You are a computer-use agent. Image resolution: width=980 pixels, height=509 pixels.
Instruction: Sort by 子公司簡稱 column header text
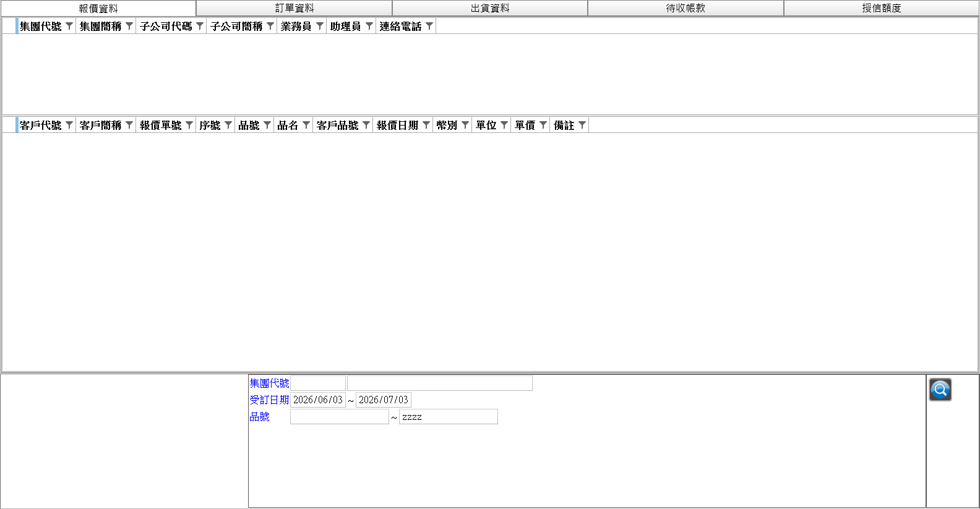click(x=236, y=26)
